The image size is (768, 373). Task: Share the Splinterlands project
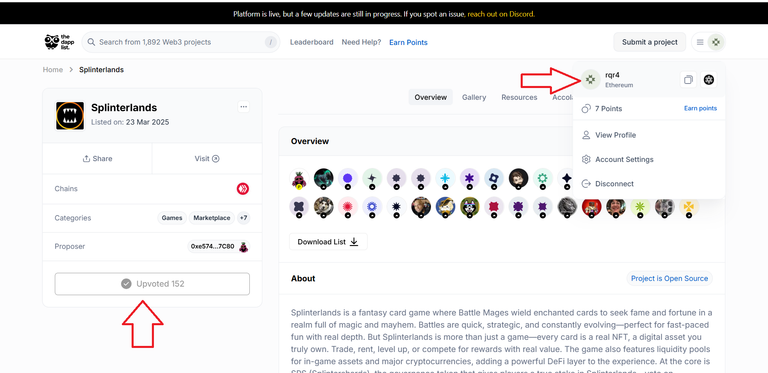[x=97, y=159]
